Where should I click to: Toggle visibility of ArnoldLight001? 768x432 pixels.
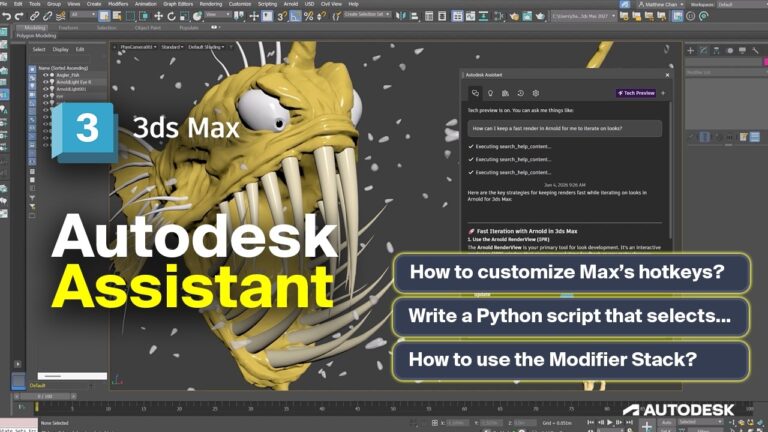click(46, 89)
